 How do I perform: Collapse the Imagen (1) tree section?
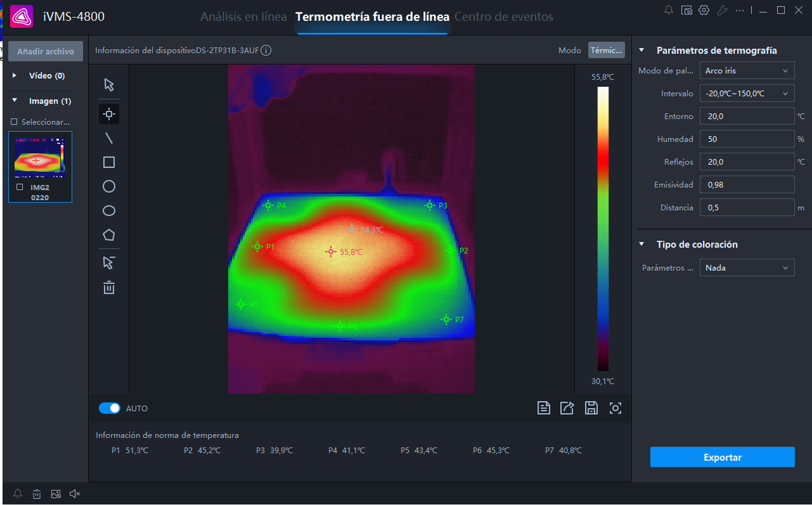click(15, 101)
